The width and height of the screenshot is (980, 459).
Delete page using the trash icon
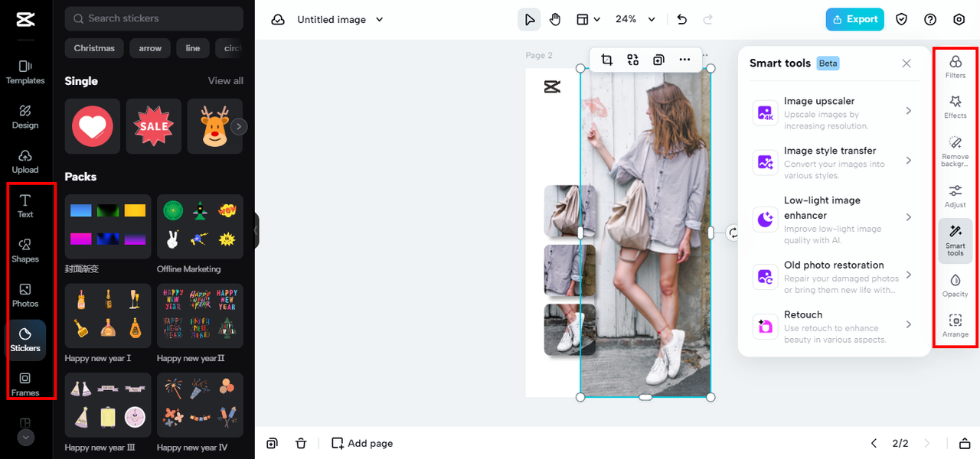(x=301, y=443)
